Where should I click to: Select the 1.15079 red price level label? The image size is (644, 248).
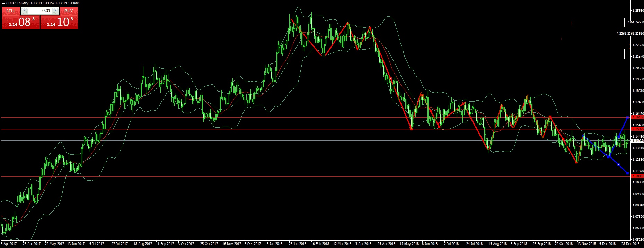(637, 129)
